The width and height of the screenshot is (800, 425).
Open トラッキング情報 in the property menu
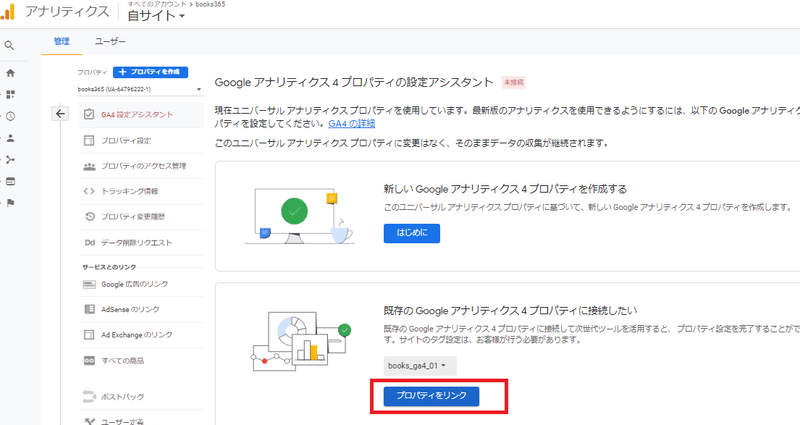pos(130,191)
